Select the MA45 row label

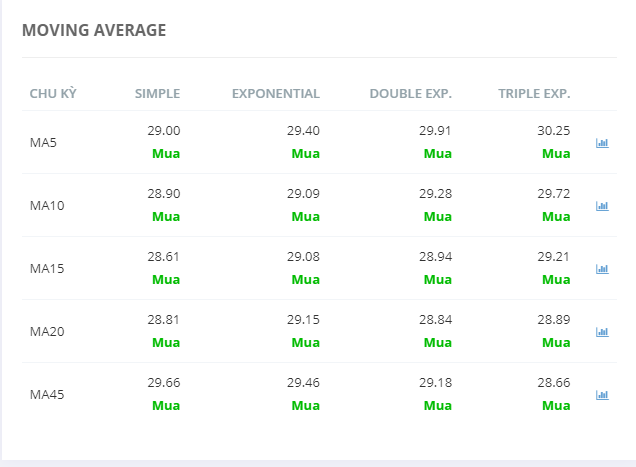coord(47,395)
